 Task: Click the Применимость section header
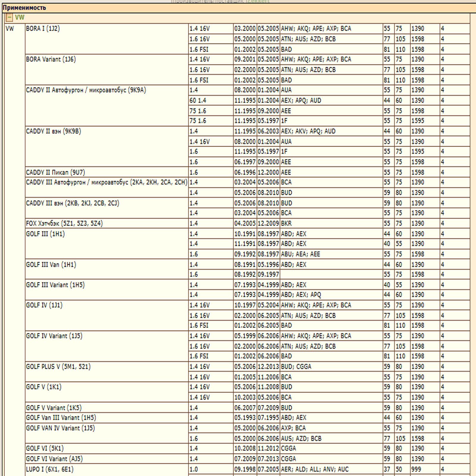(x=24, y=8)
